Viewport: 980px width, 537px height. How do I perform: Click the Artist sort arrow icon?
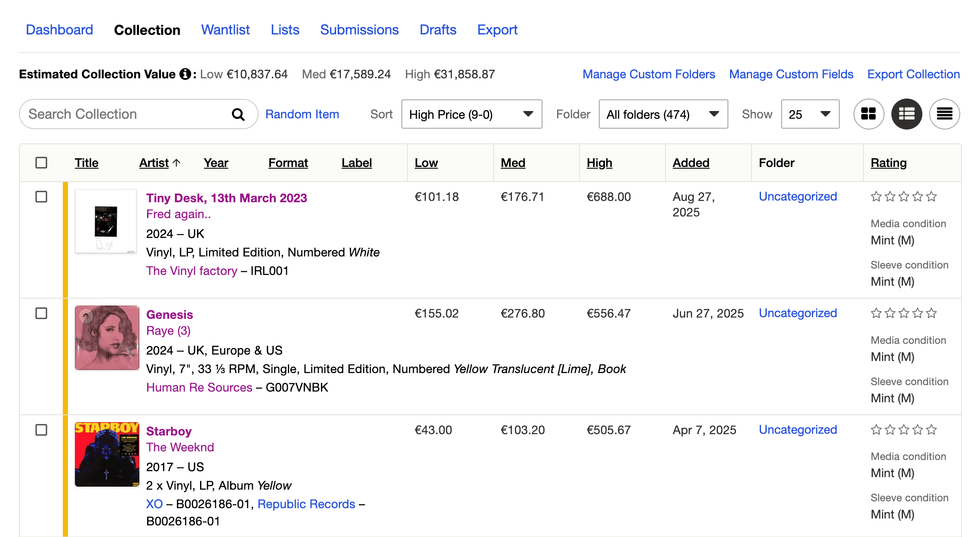point(176,163)
